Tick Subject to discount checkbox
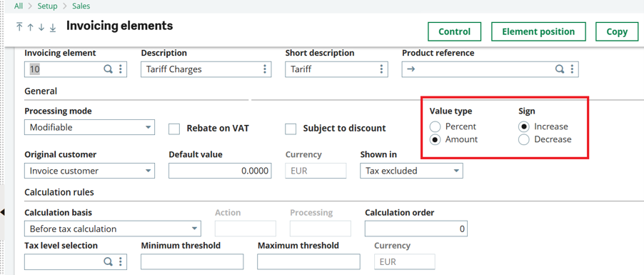The width and height of the screenshot is (644, 275). coord(291,129)
